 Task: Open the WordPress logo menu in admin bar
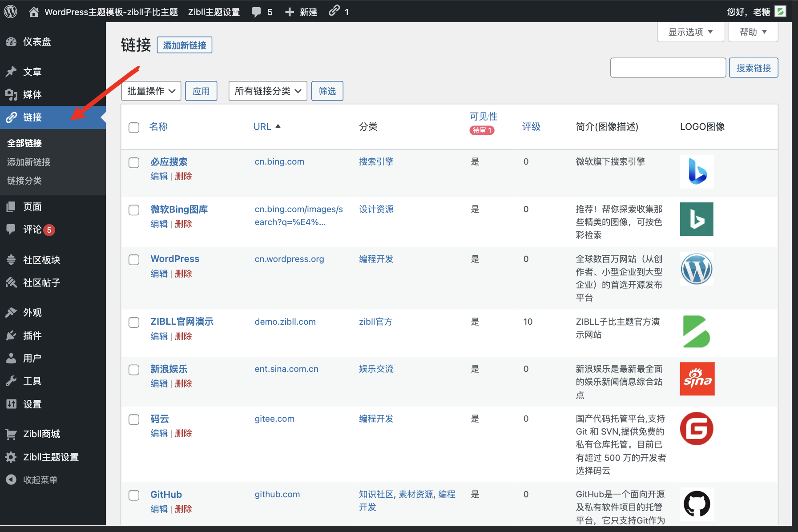pyautogui.click(x=11, y=12)
